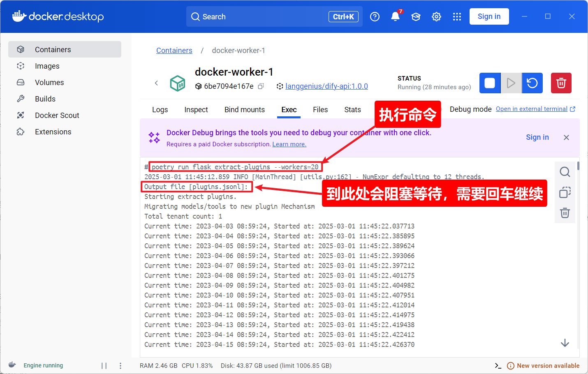
Task: Open notifications bell with 7 badge
Action: [x=395, y=16]
